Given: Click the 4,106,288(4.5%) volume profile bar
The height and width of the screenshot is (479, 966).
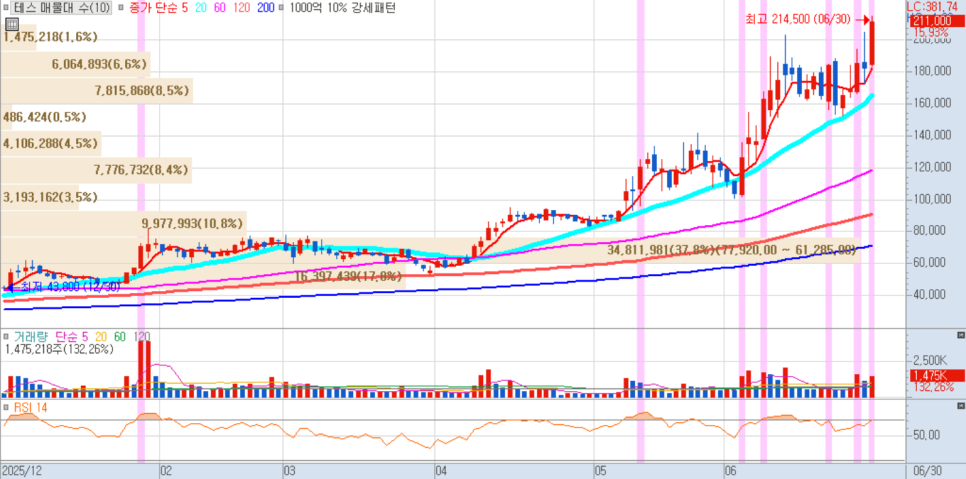Looking at the screenshot, I should (51, 143).
